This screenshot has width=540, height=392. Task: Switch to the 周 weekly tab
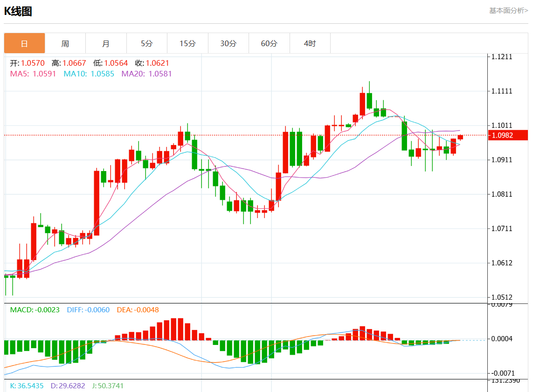coord(65,43)
